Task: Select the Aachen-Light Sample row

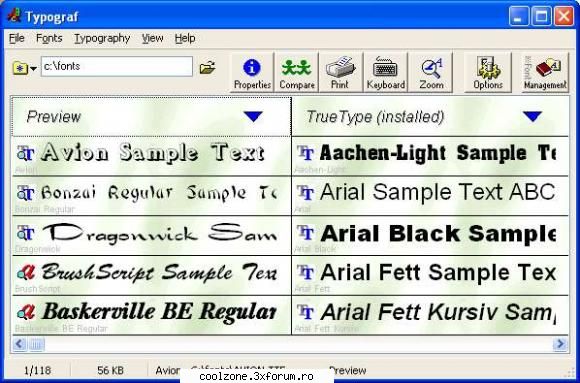Action: (x=430, y=156)
